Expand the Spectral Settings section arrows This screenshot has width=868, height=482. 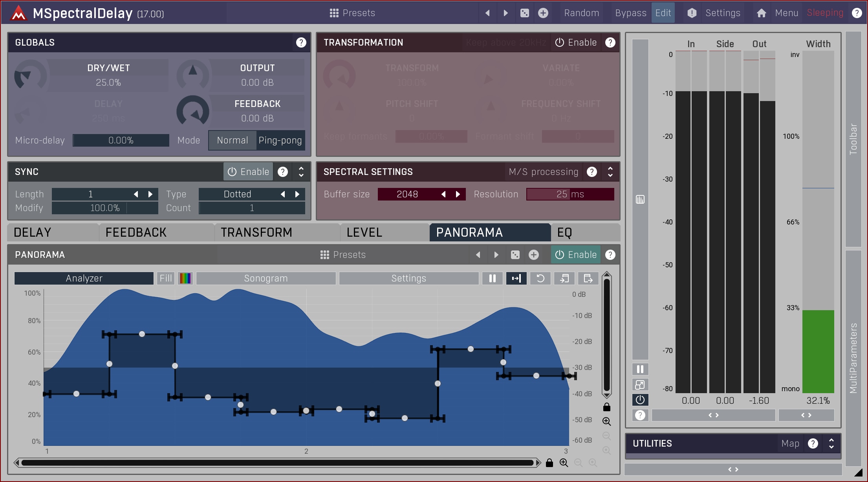coord(610,172)
